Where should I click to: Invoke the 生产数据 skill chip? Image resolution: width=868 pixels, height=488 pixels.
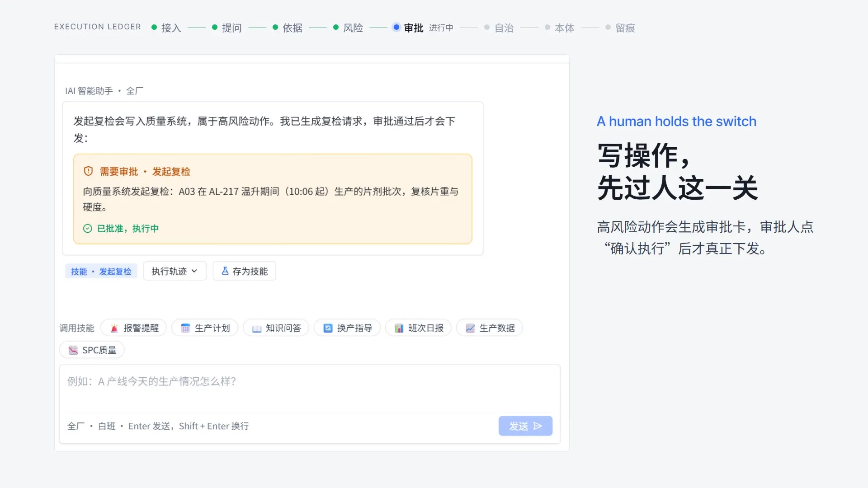coord(490,328)
